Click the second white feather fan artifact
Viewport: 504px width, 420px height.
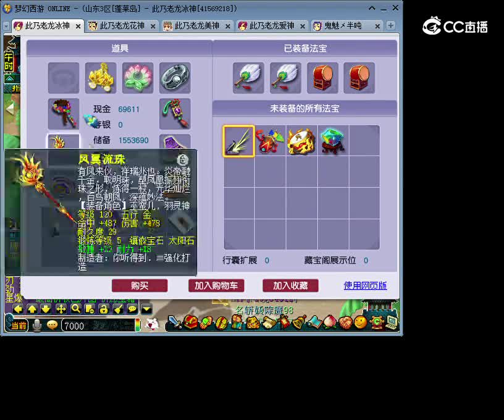(x=285, y=78)
